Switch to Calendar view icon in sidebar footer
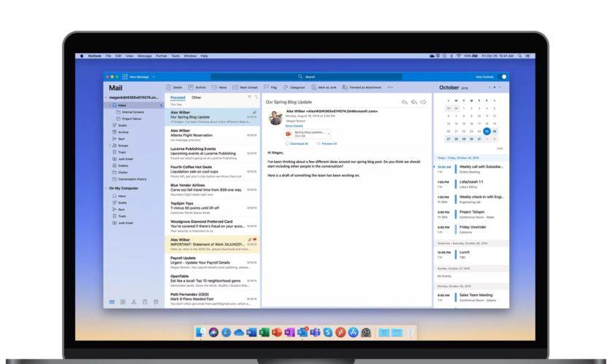This screenshot has width=612, height=364. coord(123,302)
